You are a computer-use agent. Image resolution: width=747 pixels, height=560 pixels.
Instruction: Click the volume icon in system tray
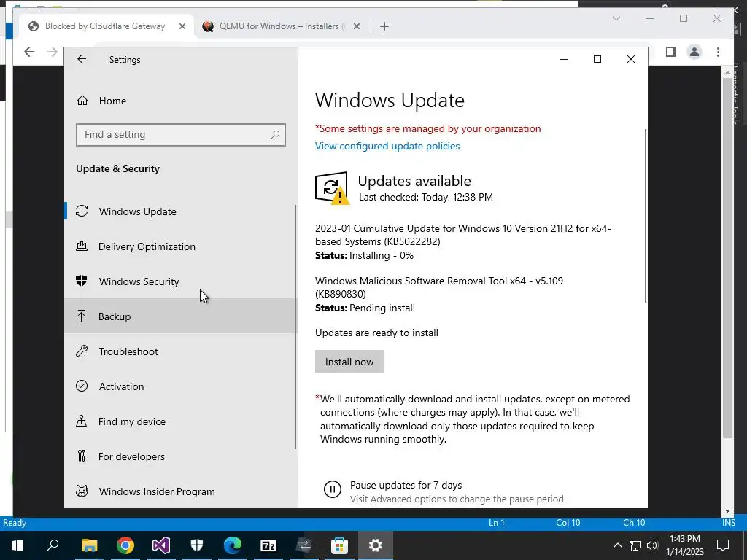(x=652, y=545)
